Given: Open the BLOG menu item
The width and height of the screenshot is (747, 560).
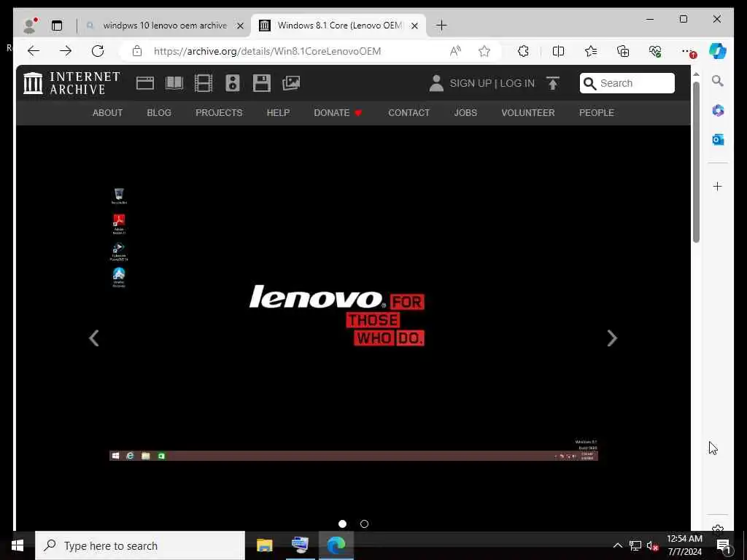Looking at the screenshot, I should 159,113.
